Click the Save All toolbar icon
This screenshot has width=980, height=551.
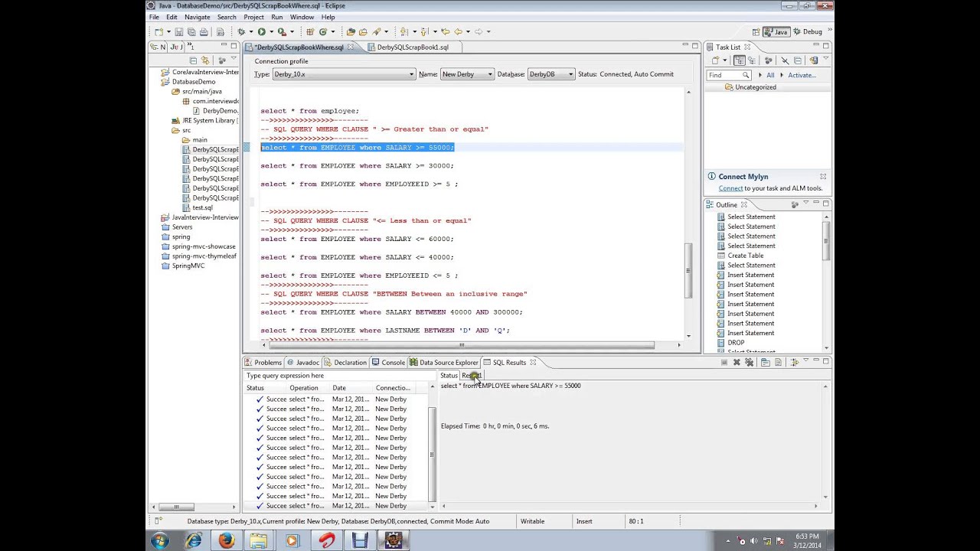(x=191, y=31)
